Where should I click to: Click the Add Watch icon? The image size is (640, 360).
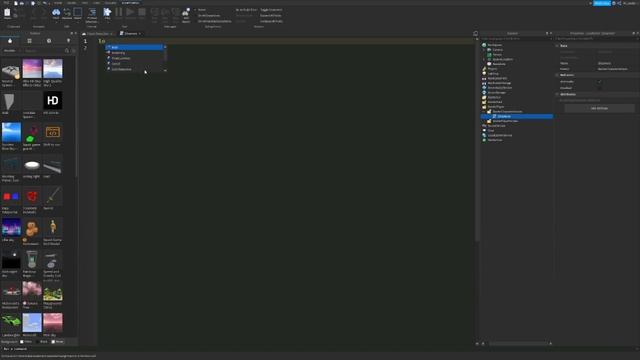[186, 12]
